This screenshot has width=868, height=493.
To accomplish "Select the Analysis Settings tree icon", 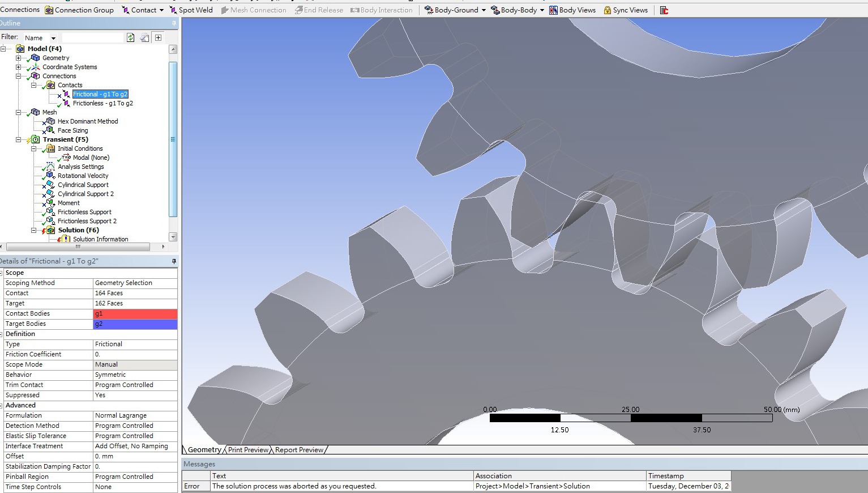I will coord(50,167).
